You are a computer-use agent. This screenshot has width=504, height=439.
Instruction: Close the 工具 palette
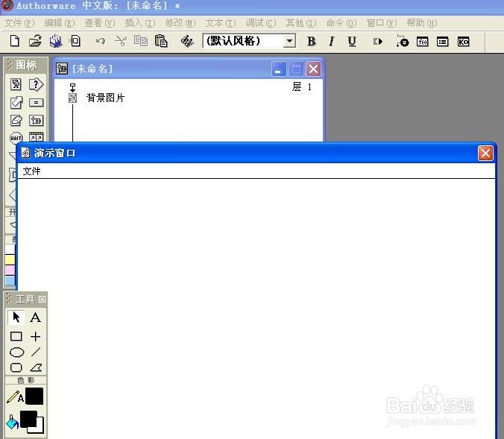42,299
